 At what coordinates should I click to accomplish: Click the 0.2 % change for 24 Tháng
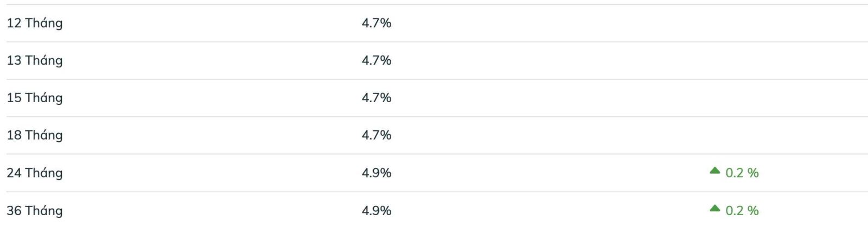click(x=742, y=173)
